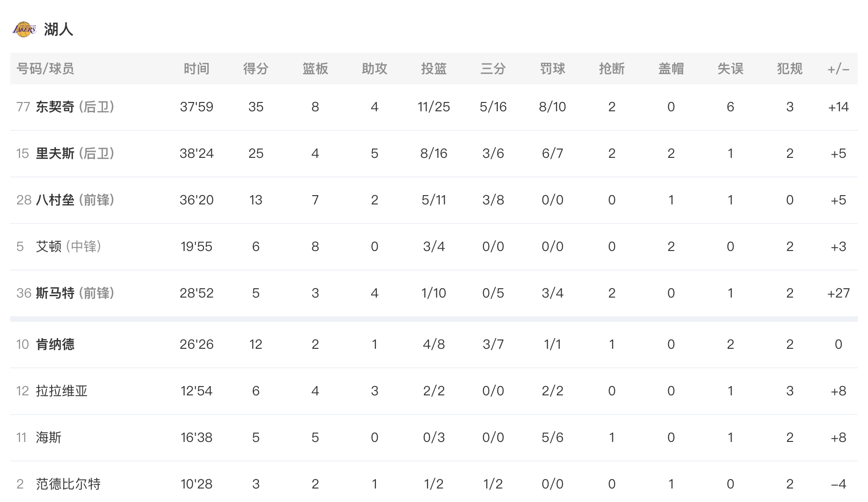Click the +/− column header
This screenshot has width=868, height=502.
pos(838,69)
